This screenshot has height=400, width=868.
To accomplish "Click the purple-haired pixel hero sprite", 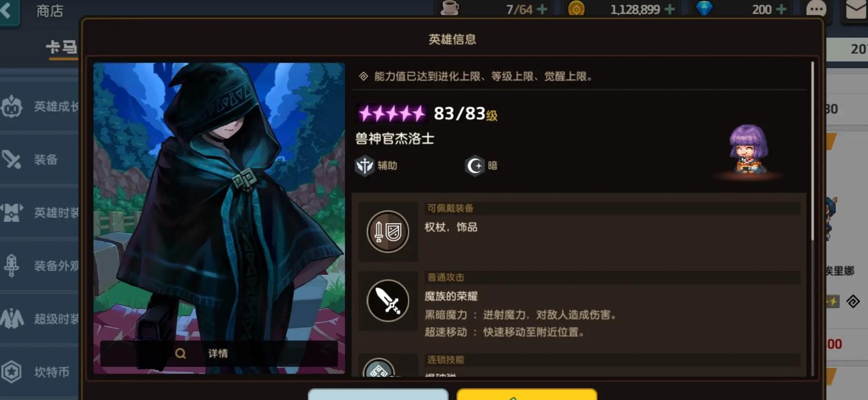I will coord(749,149).
